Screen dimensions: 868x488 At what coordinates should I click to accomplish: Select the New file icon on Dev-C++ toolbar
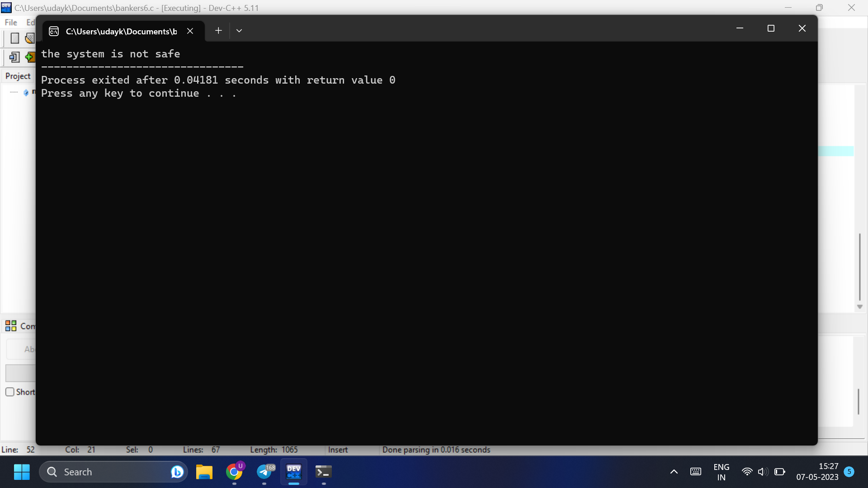point(15,38)
